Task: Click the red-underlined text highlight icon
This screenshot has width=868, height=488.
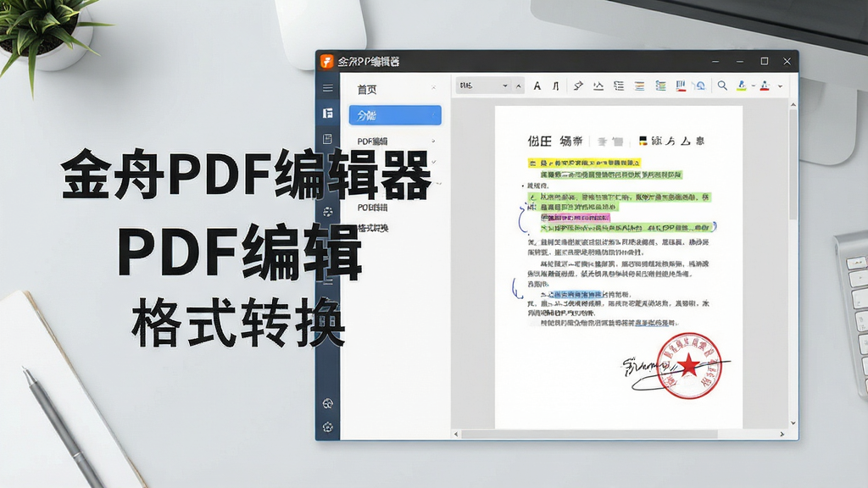Action: click(x=681, y=86)
